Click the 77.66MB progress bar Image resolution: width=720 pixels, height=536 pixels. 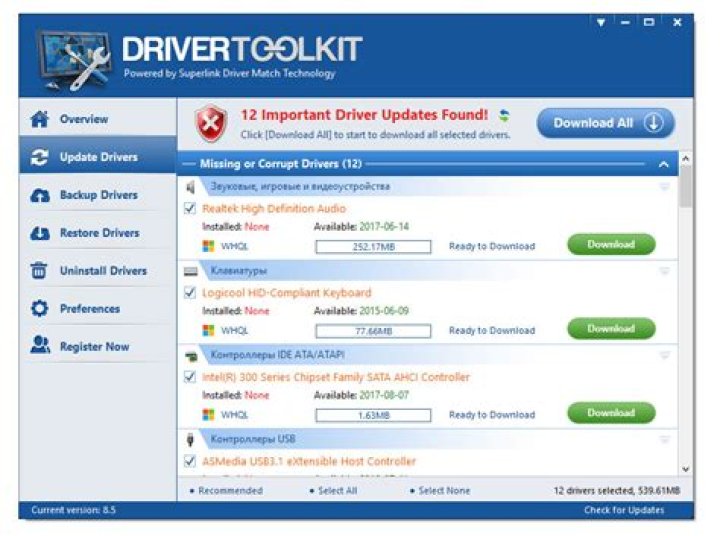pos(373,331)
